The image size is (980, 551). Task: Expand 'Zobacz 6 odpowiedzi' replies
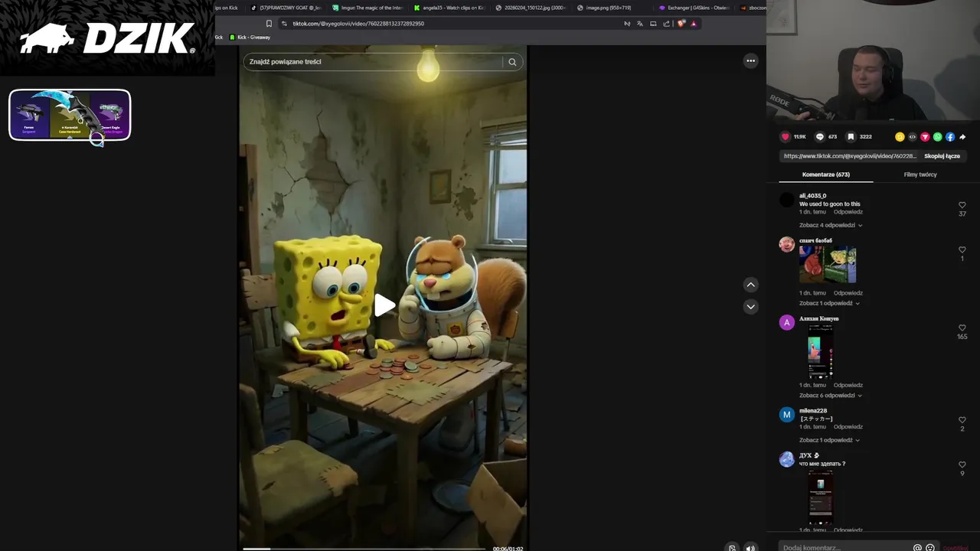point(831,396)
